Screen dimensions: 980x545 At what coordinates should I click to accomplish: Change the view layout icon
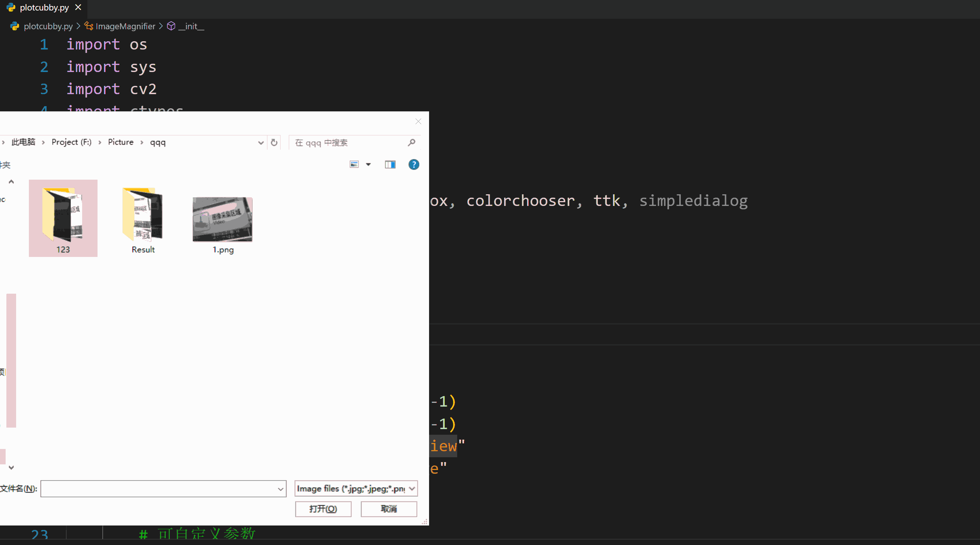pos(354,164)
